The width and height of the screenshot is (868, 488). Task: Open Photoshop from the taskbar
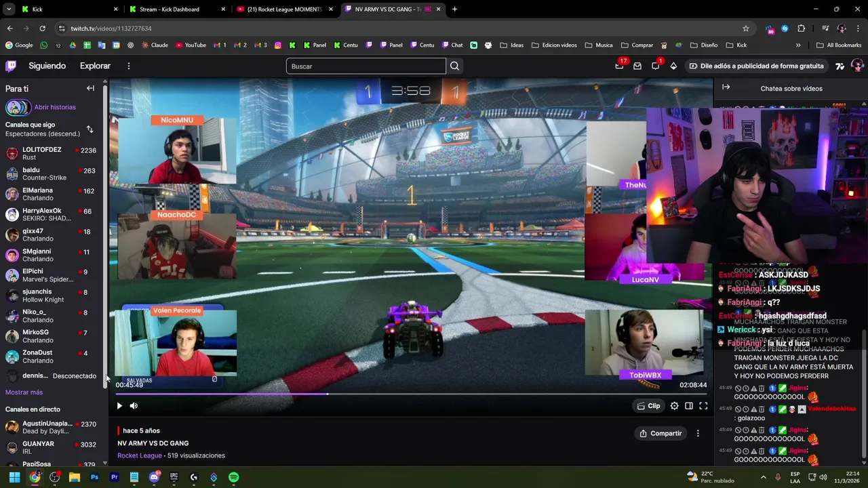click(94, 477)
